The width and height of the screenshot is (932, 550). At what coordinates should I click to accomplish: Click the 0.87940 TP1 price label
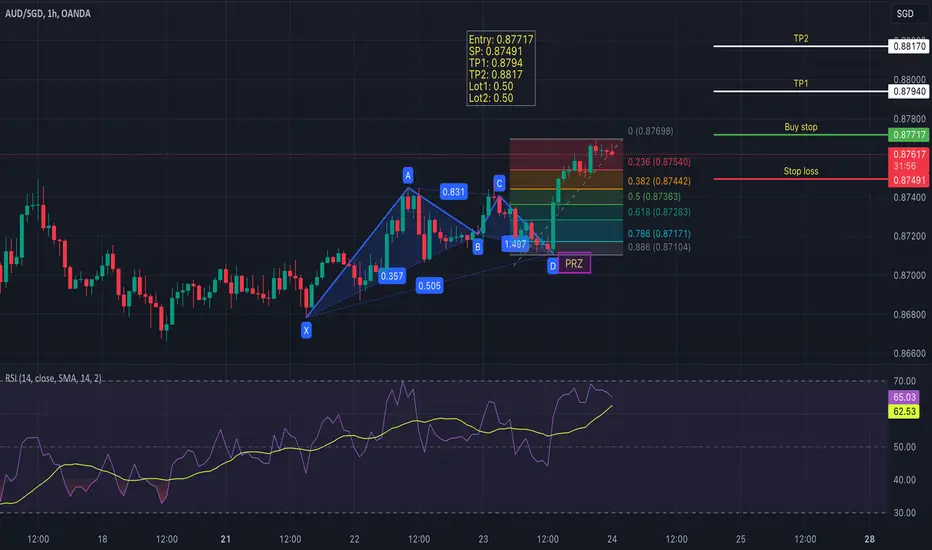pyautogui.click(x=909, y=92)
